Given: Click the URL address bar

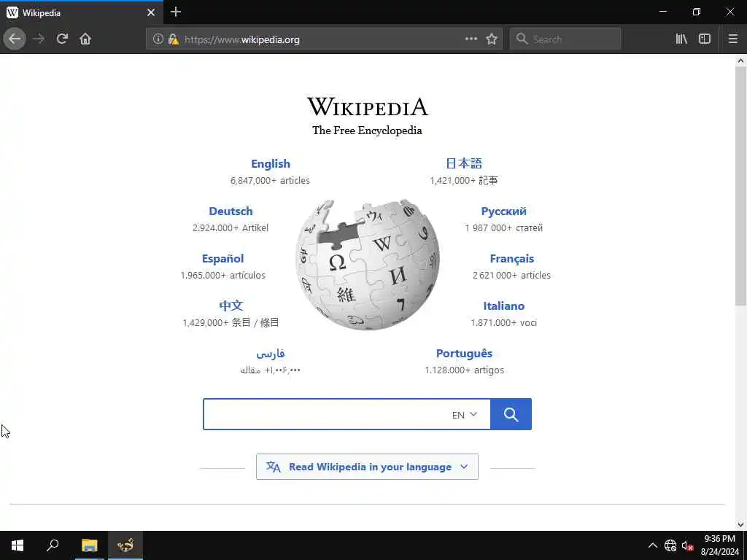Looking at the screenshot, I should tap(324, 39).
